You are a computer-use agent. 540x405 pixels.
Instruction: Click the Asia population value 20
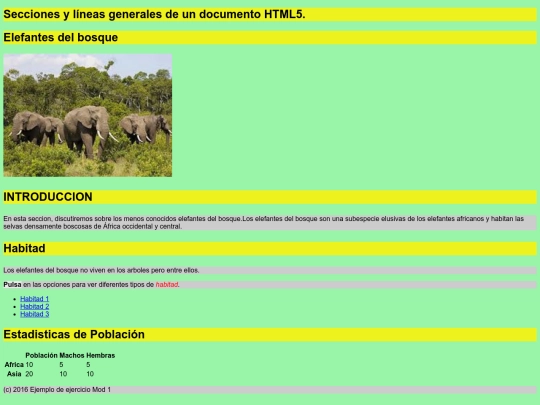tap(29, 374)
